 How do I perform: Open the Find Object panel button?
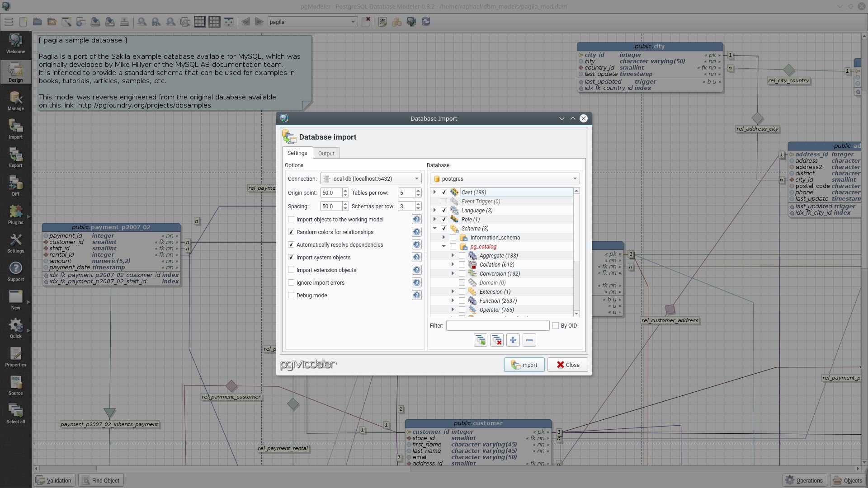coord(101,480)
